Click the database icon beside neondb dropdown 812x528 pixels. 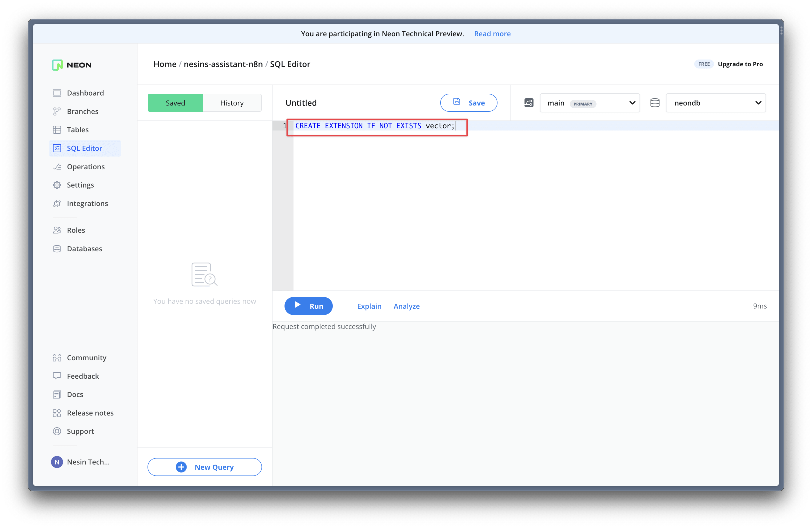655,103
